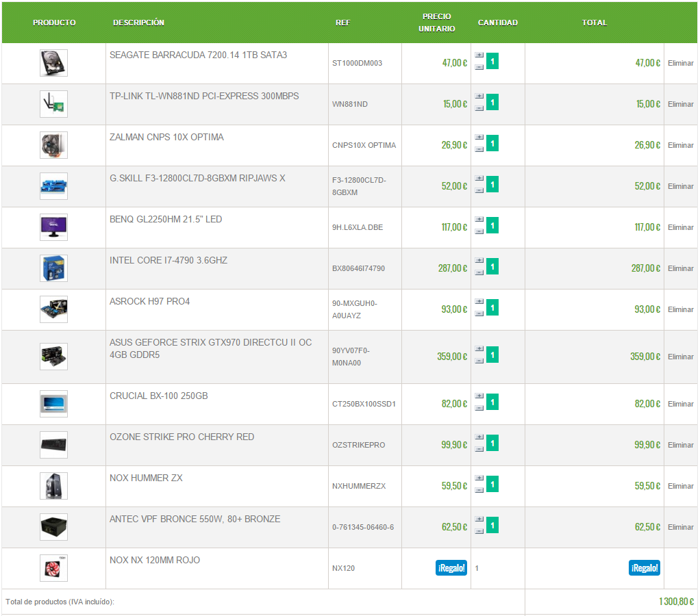Screen dimensions: 700x616
Task: Click Asus GTX970 graphics card thumbnail
Action: pyautogui.click(x=53, y=357)
